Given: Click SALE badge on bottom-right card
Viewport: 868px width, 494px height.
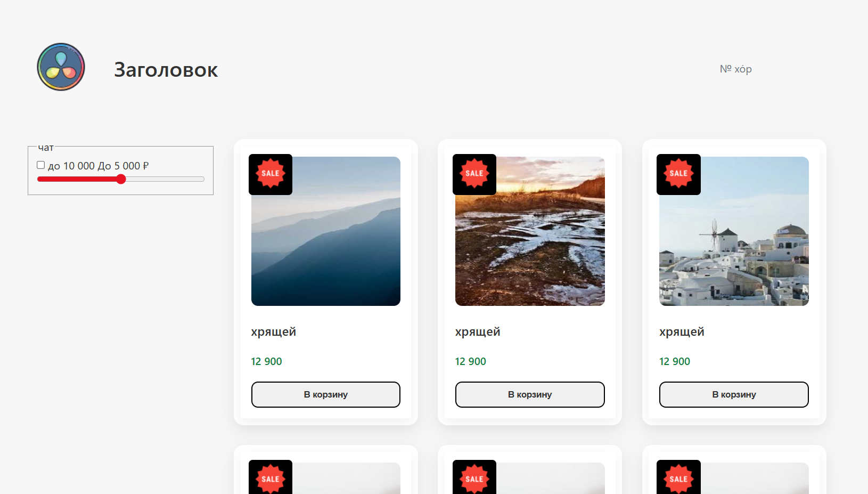Looking at the screenshot, I should (678, 478).
